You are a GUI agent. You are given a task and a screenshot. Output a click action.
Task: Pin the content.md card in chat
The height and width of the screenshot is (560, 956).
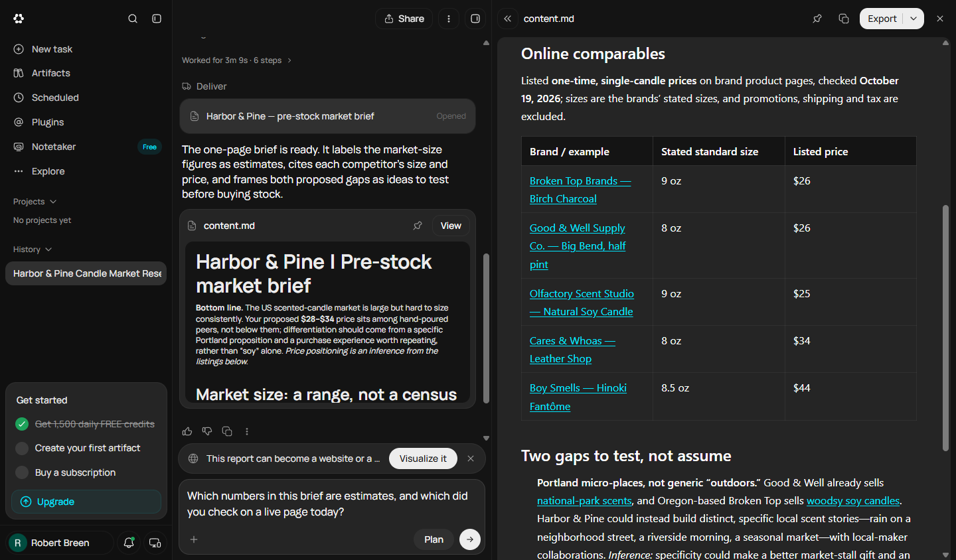(x=418, y=226)
